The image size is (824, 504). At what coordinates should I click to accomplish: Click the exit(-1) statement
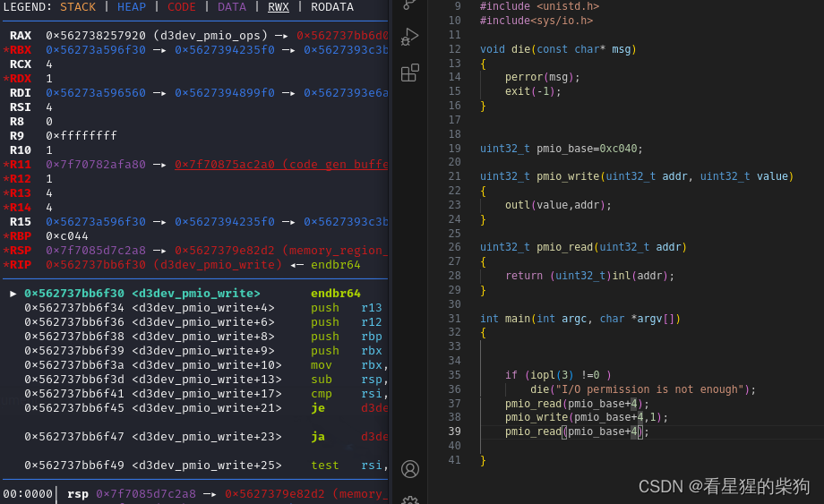(533, 91)
